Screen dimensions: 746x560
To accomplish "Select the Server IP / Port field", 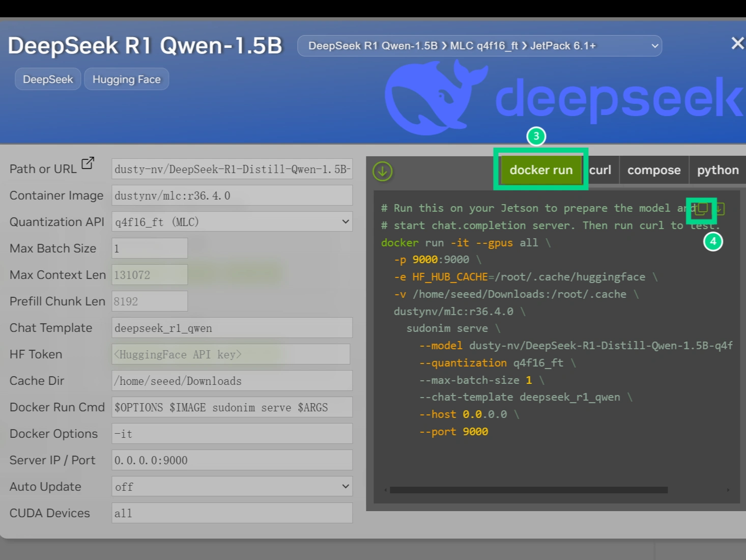I will (232, 460).
